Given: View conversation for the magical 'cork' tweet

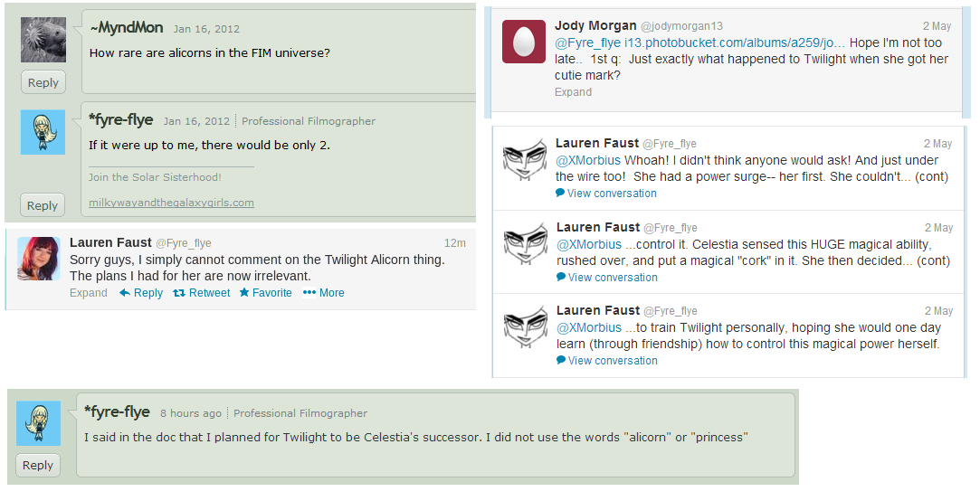Looking at the screenshot, I should [x=606, y=278].
